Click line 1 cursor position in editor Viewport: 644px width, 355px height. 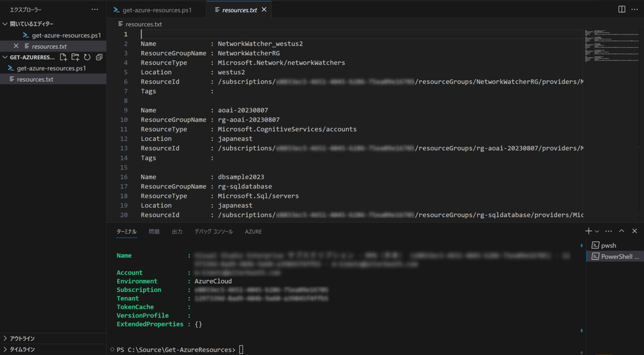(x=142, y=34)
